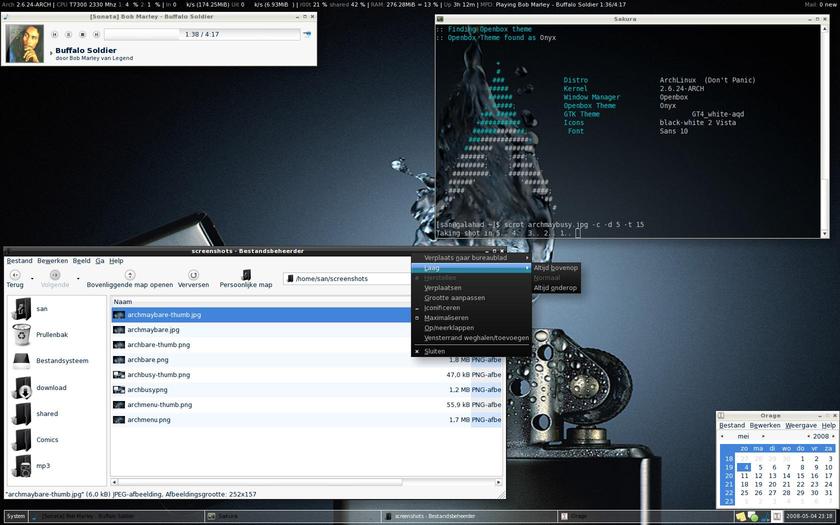The width and height of the screenshot is (840, 525).
Task: Choose Altijd bovenop in Laag submenu
Action: (x=556, y=268)
